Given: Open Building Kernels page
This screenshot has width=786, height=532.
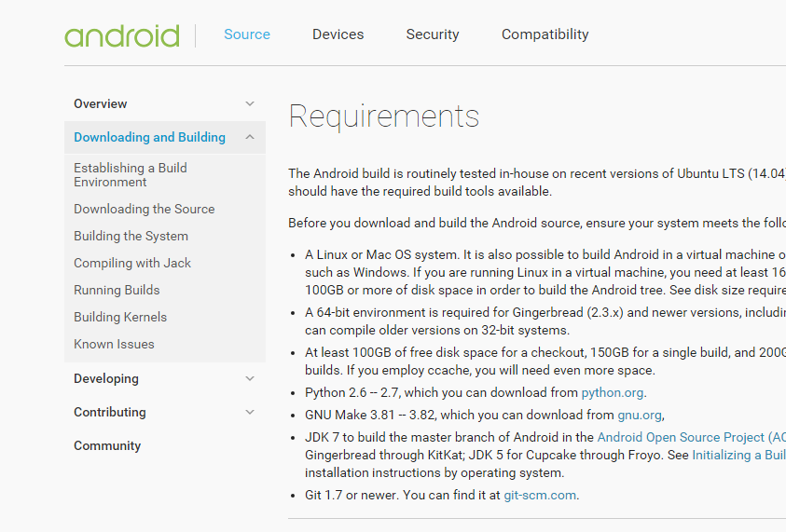Looking at the screenshot, I should [120, 317].
